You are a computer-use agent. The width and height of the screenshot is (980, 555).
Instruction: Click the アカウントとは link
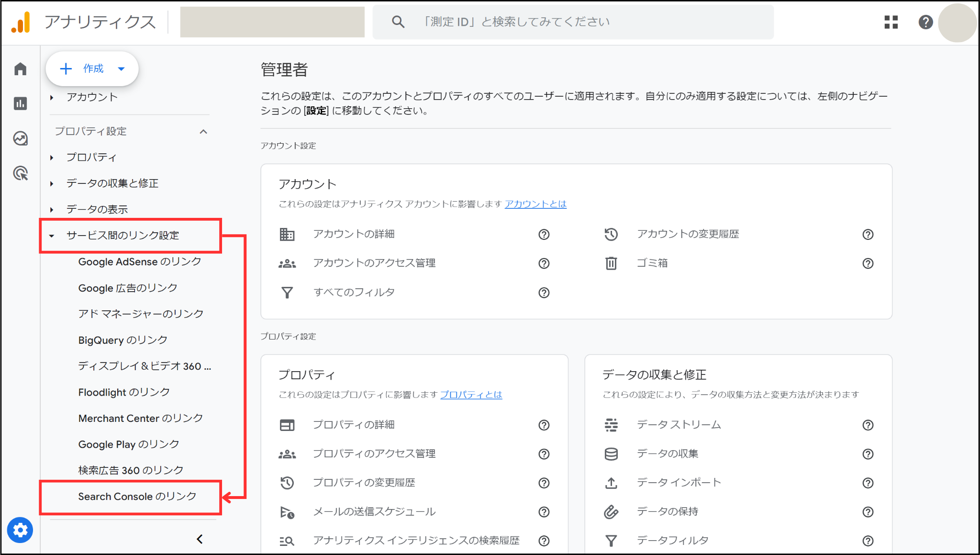pos(535,204)
